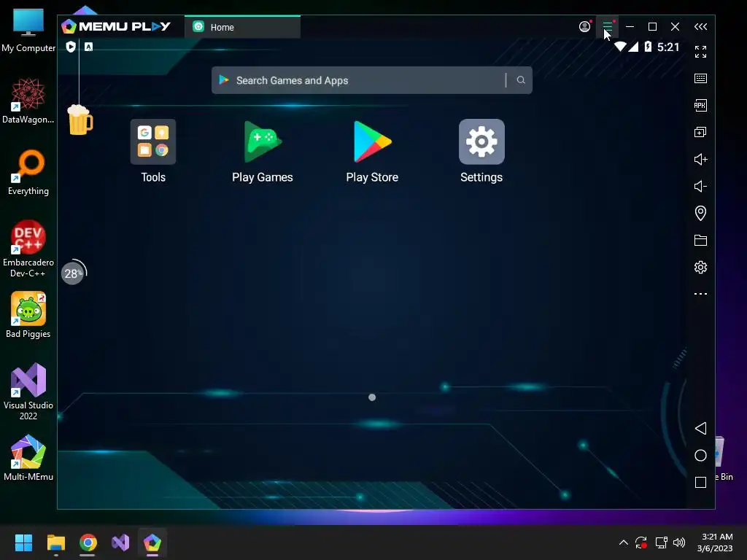This screenshot has height=560, width=747.
Task: Open GPS location tool
Action: [x=700, y=213]
